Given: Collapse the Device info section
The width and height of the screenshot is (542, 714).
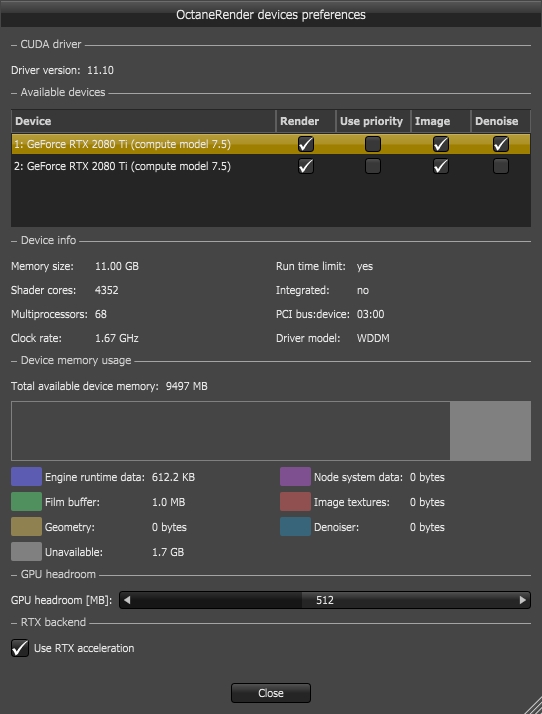Looking at the screenshot, I should coord(14,240).
